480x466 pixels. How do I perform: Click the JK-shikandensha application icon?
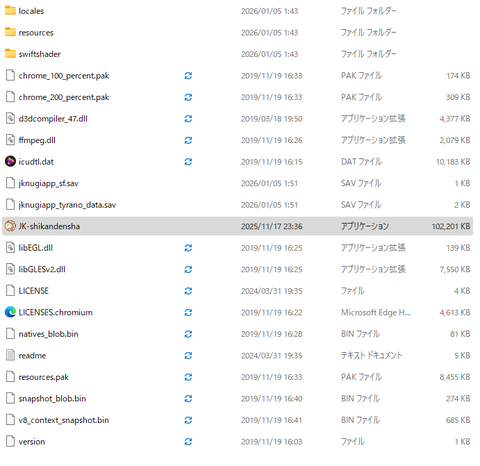10,226
